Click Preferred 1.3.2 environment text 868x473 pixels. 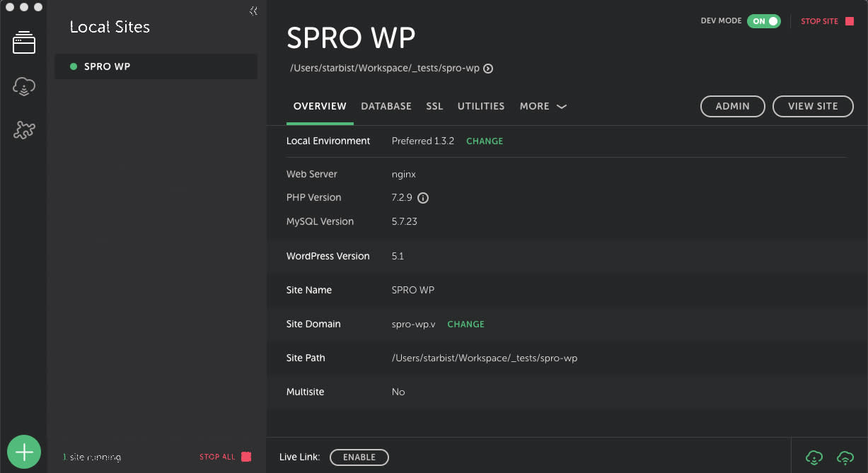pos(423,141)
